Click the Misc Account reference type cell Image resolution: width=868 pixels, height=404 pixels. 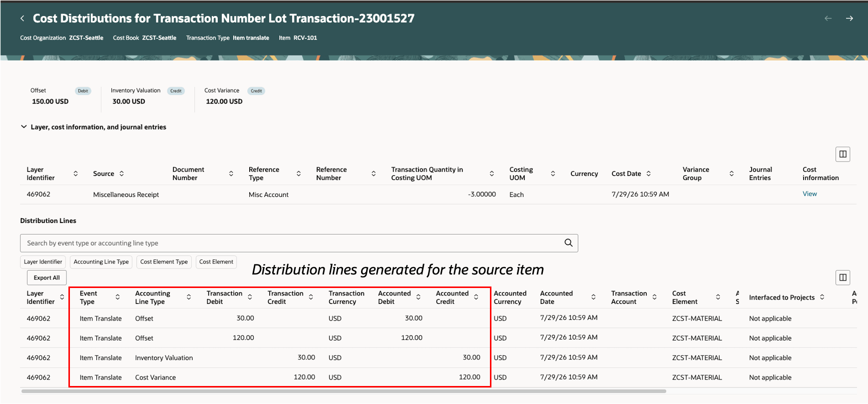269,194
